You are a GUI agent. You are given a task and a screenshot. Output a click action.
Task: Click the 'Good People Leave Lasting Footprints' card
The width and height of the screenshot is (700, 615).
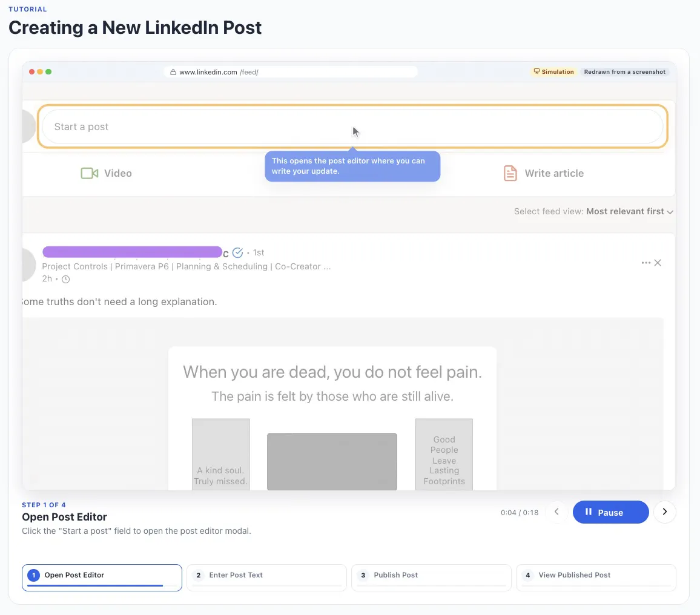click(x=444, y=455)
